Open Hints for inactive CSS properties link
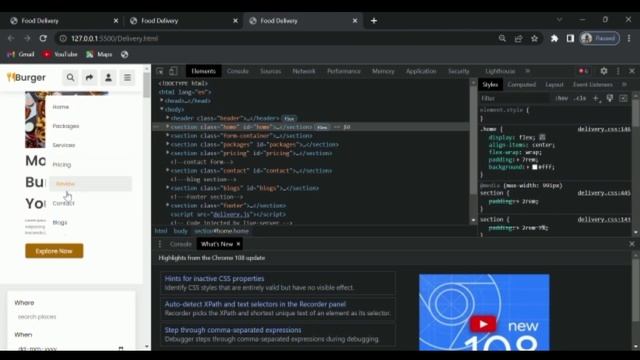This screenshot has height=360, width=640. pos(214,279)
